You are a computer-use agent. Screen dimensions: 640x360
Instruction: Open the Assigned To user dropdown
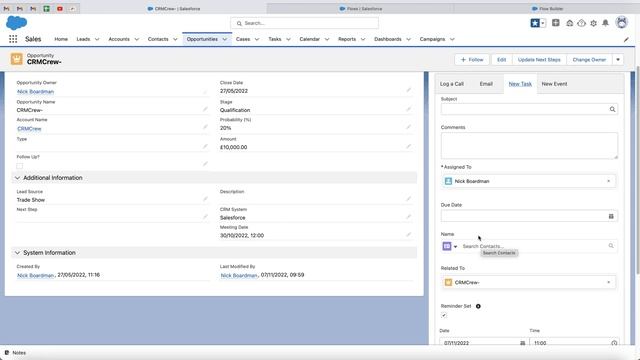(x=529, y=181)
